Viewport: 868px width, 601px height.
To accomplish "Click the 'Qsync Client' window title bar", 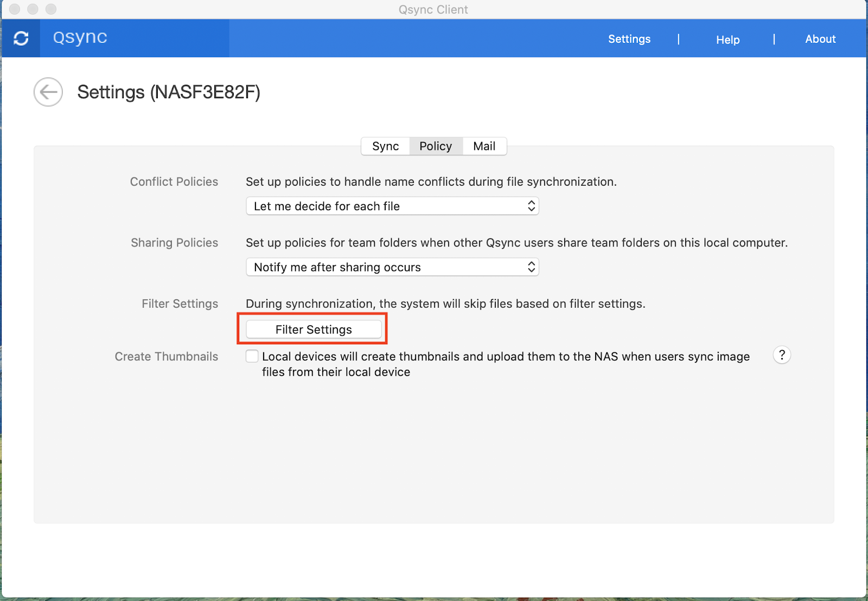I will pos(433,9).
